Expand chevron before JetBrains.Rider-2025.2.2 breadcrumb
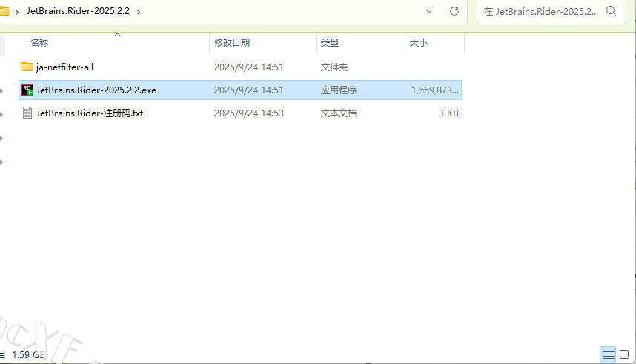The image size is (636, 364). (17, 12)
